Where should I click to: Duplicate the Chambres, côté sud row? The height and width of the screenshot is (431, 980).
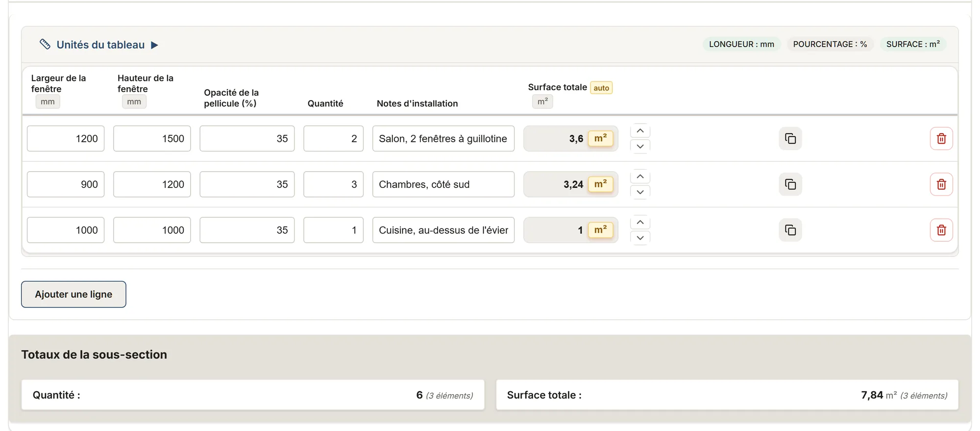click(x=790, y=184)
